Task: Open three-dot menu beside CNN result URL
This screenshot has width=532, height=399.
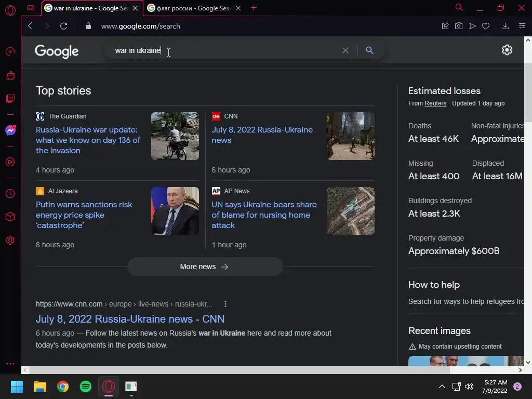Action: click(225, 304)
